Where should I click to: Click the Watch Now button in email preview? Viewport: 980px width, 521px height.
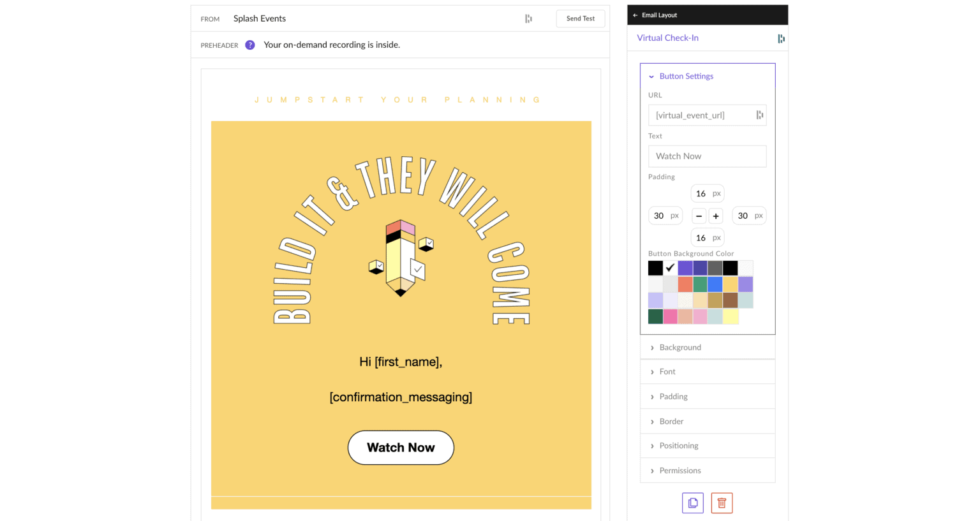coord(401,448)
